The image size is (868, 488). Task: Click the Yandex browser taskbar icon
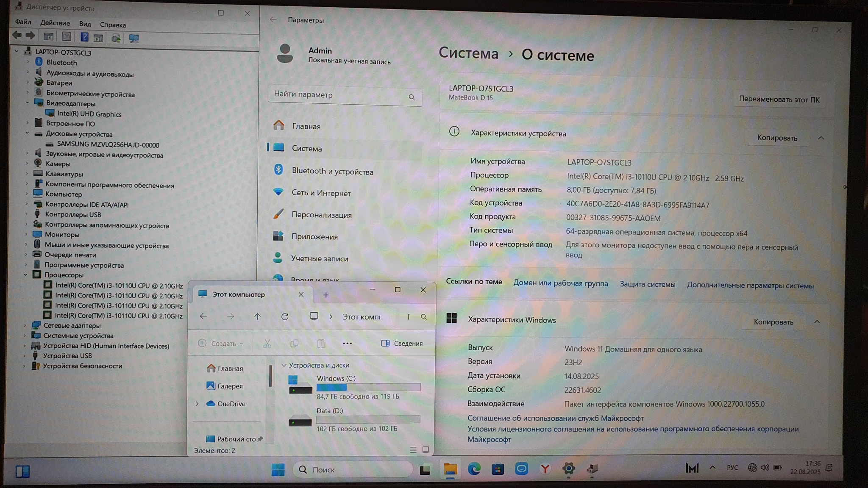545,469
